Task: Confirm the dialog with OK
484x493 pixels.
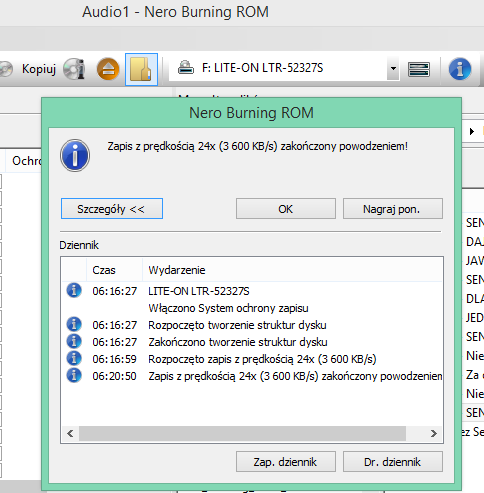Action: point(286,209)
